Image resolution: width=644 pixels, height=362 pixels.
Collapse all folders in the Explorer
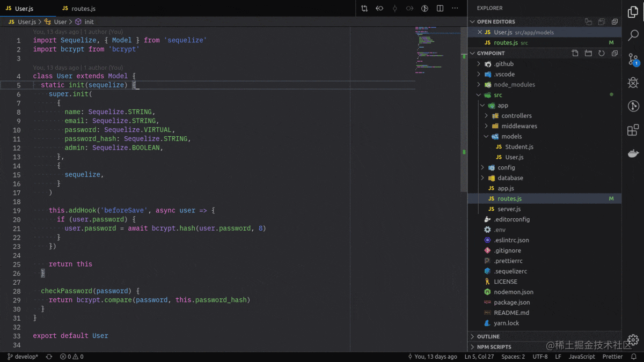613,53
